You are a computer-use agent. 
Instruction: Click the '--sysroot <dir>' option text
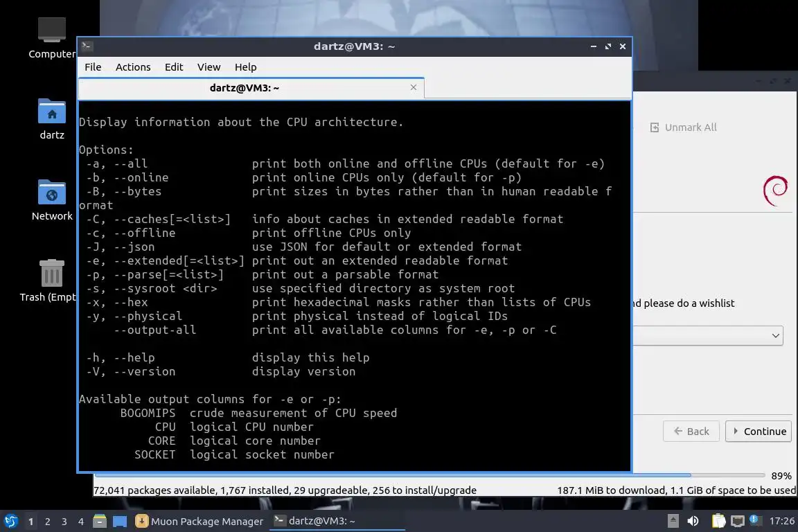pyautogui.click(x=166, y=289)
